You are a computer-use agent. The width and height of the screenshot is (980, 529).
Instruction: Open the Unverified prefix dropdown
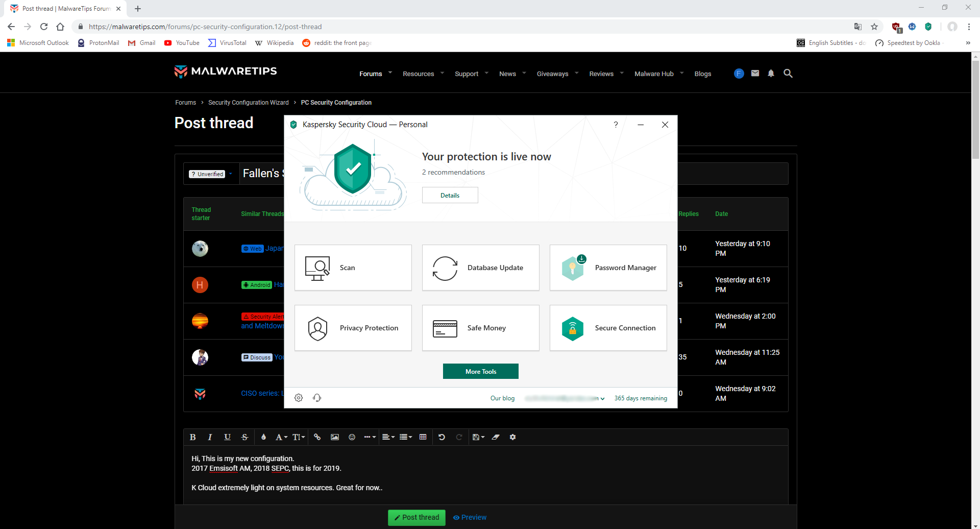click(211, 174)
